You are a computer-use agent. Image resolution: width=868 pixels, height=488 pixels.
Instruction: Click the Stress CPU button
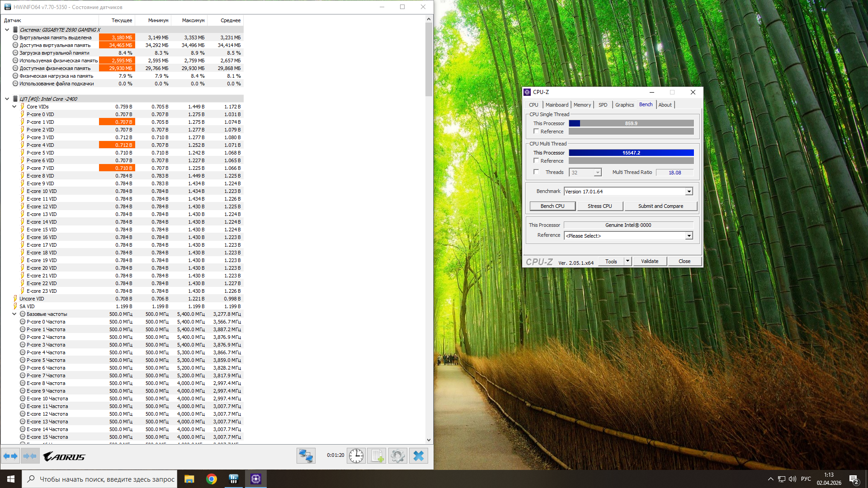tap(599, 206)
